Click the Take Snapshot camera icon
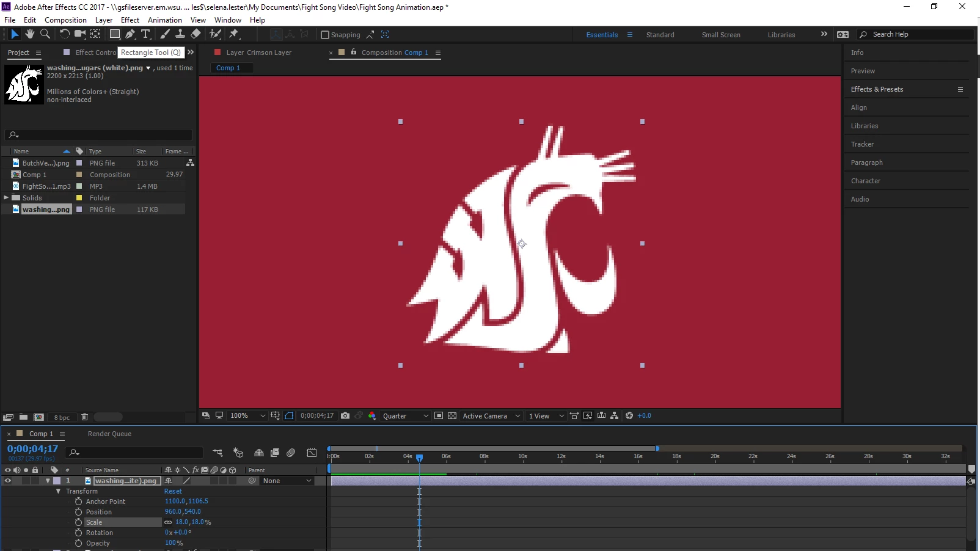Image resolution: width=980 pixels, height=551 pixels. click(x=345, y=416)
